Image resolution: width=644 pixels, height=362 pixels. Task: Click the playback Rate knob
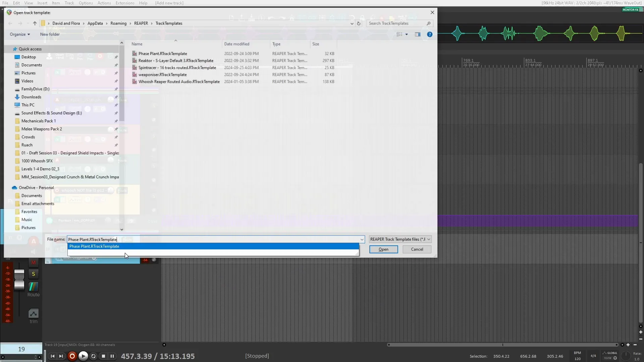626,356
